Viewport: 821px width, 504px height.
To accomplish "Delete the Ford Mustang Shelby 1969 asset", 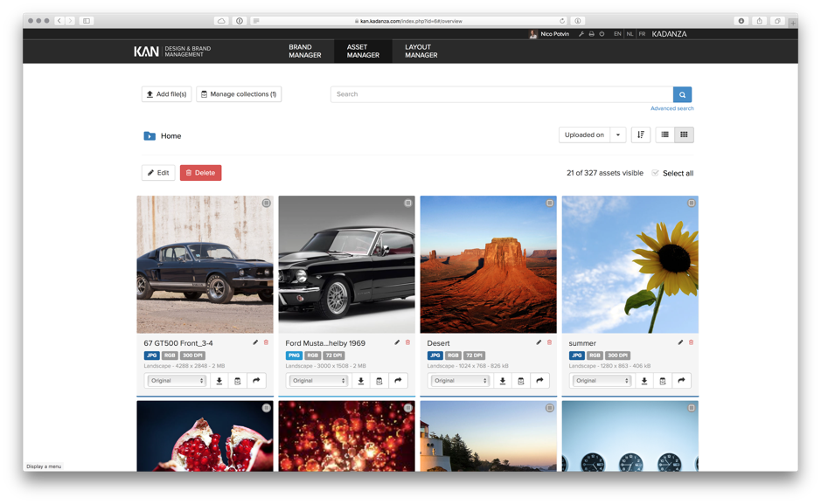I will (x=407, y=342).
